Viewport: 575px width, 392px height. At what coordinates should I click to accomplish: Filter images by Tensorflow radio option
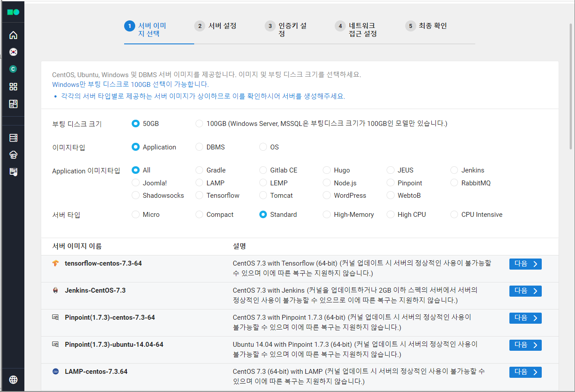199,196
